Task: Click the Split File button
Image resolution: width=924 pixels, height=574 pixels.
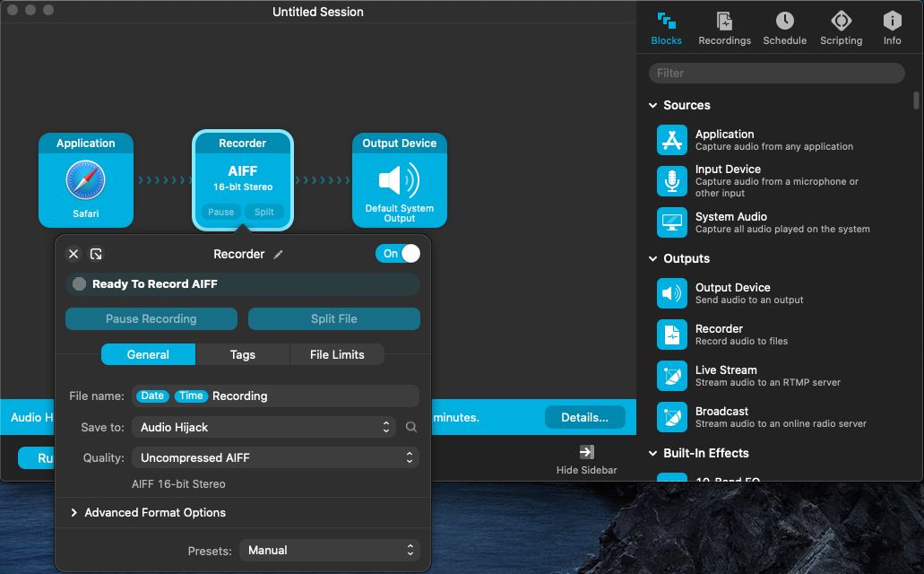Action: (x=334, y=318)
